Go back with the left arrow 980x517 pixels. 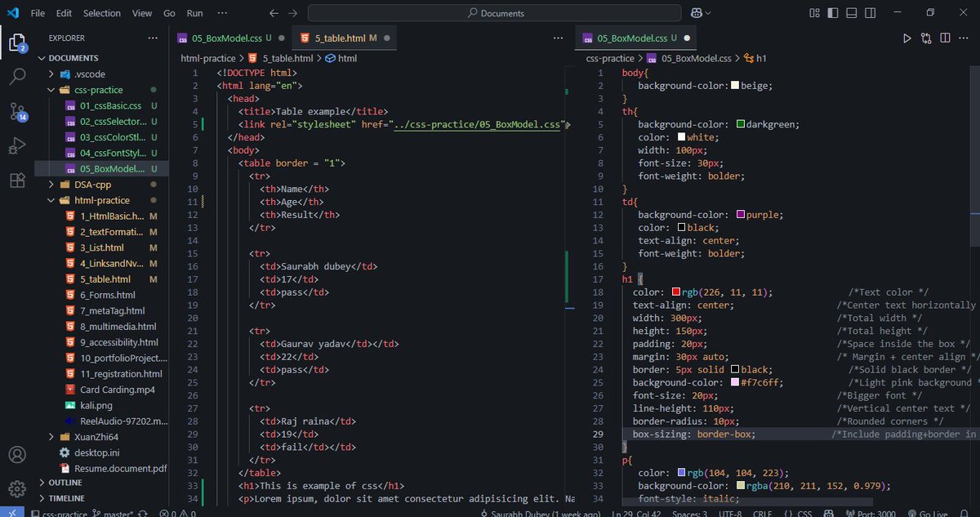coord(274,13)
